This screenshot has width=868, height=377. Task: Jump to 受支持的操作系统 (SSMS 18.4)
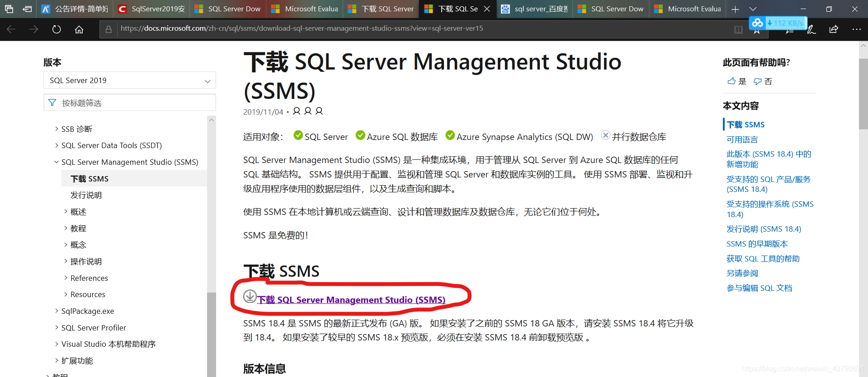click(x=770, y=209)
